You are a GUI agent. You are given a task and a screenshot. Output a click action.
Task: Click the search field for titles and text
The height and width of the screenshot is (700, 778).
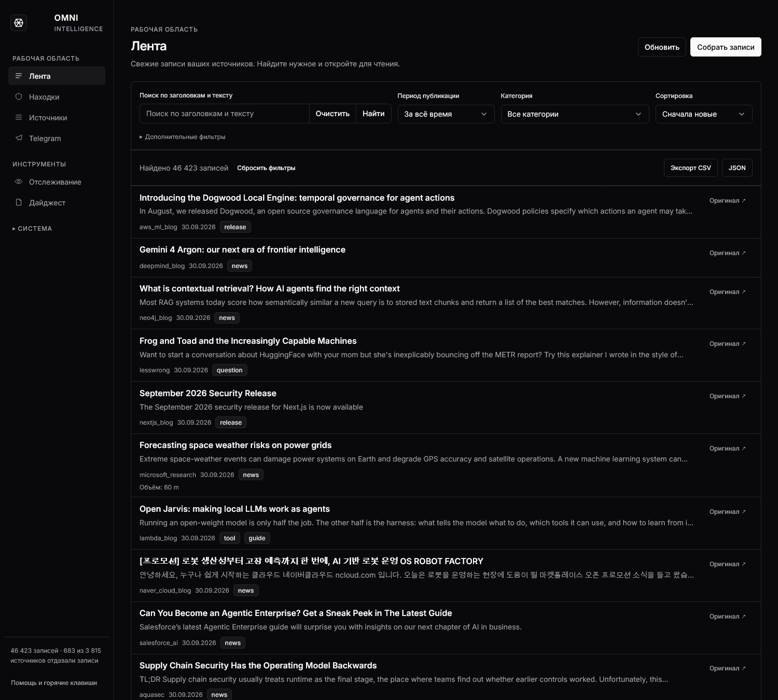click(x=225, y=114)
